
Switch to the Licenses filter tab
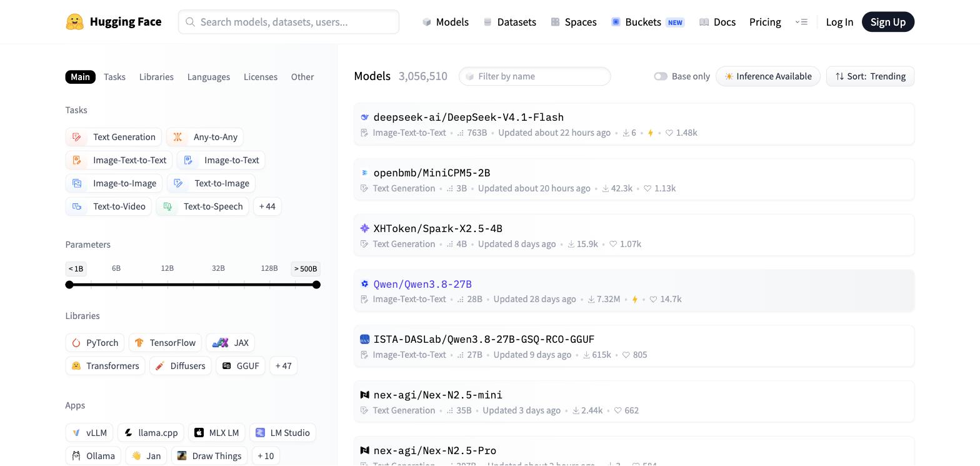(x=261, y=77)
